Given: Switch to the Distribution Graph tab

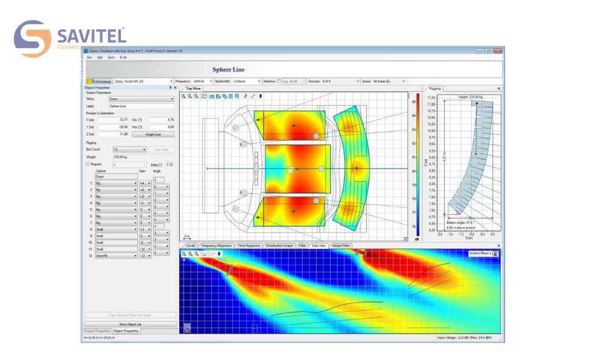Looking at the screenshot, I should click(x=279, y=246).
